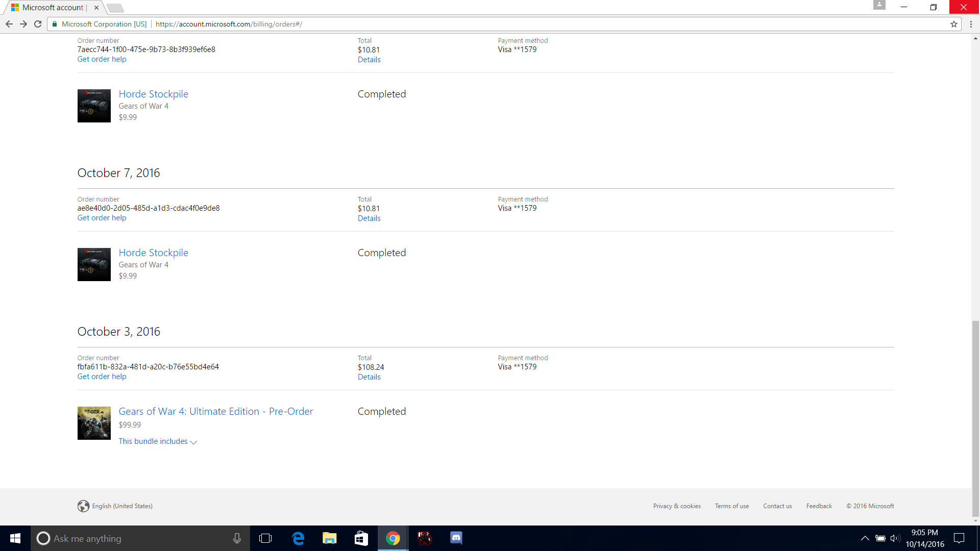Viewport: 980px width, 551px height.
Task: Get order help for order 7aecc744
Action: tap(102, 59)
